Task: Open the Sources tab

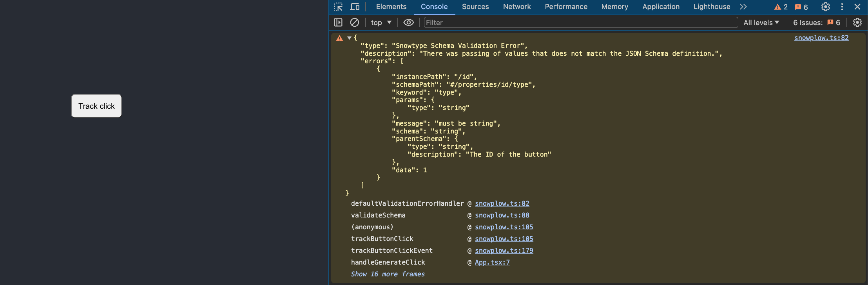Action: tap(475, 7)
